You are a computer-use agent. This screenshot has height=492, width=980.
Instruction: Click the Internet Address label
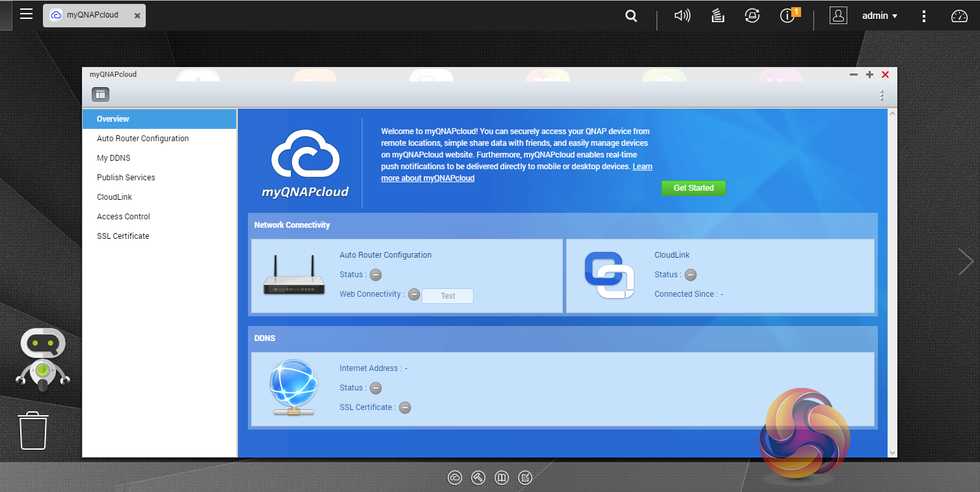370,368
